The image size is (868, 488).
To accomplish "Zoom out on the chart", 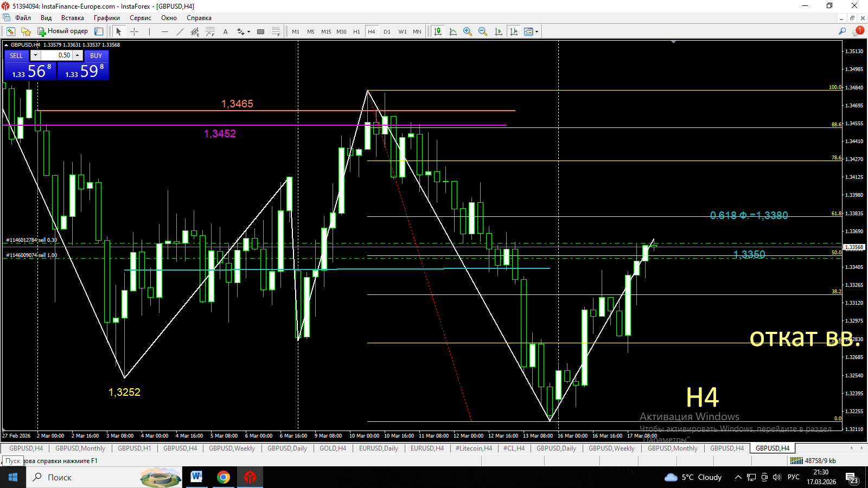I will point(483,31).
